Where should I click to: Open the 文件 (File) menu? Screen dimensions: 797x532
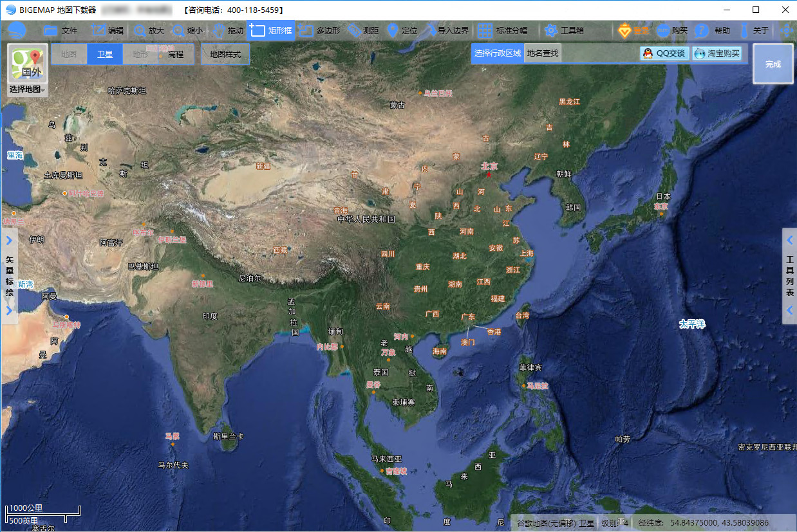pyautogui.click(x=61, y=30)
